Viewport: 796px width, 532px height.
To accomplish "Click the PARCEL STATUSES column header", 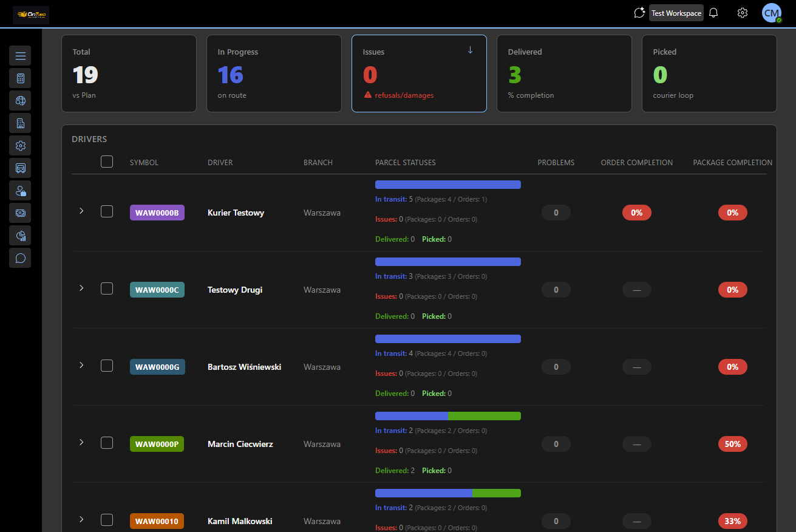I will (406, 163).
